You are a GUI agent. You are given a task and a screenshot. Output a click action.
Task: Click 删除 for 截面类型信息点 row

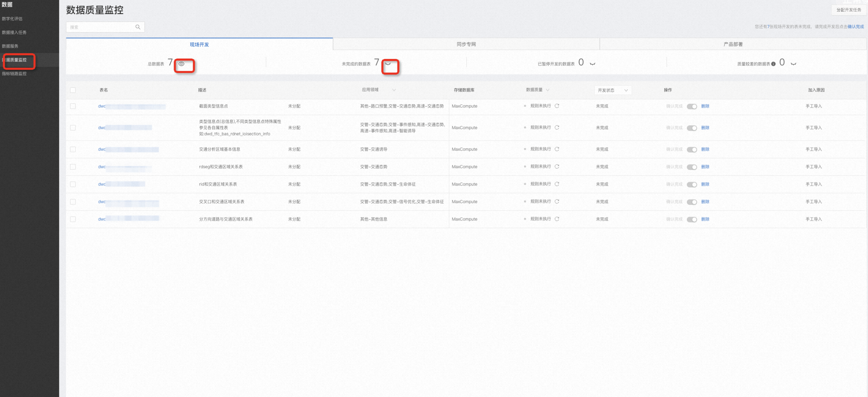705,106
